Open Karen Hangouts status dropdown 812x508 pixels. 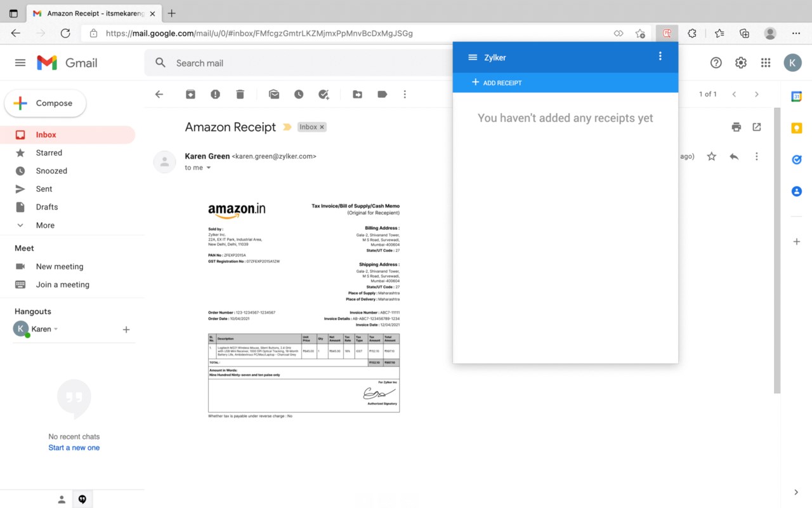[56, 329]
